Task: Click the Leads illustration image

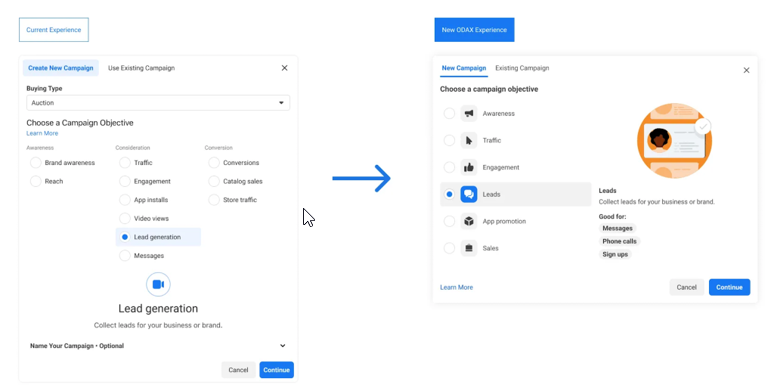Action: (674, 141)
